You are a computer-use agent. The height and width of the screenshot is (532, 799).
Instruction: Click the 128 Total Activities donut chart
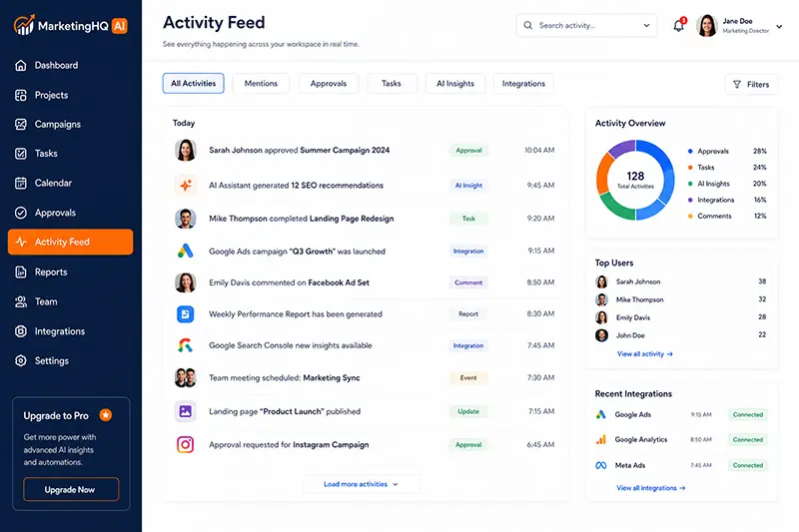[x=635, y=180]
